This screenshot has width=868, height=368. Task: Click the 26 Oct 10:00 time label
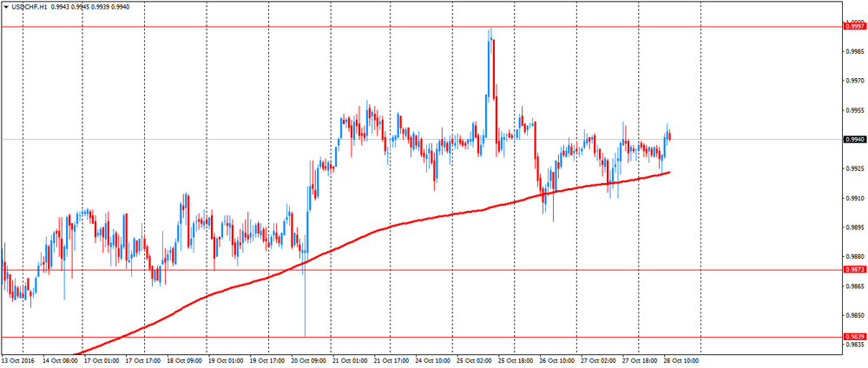[556, 359]
